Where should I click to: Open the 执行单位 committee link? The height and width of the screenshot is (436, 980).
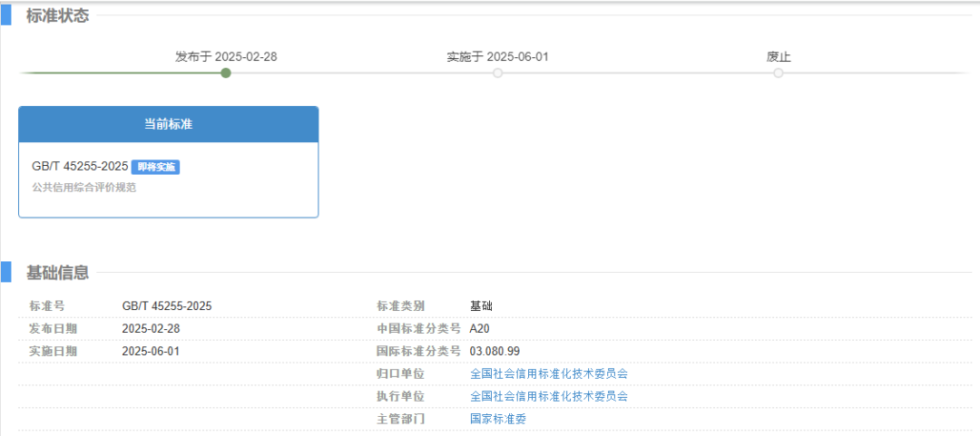point(548,396)
